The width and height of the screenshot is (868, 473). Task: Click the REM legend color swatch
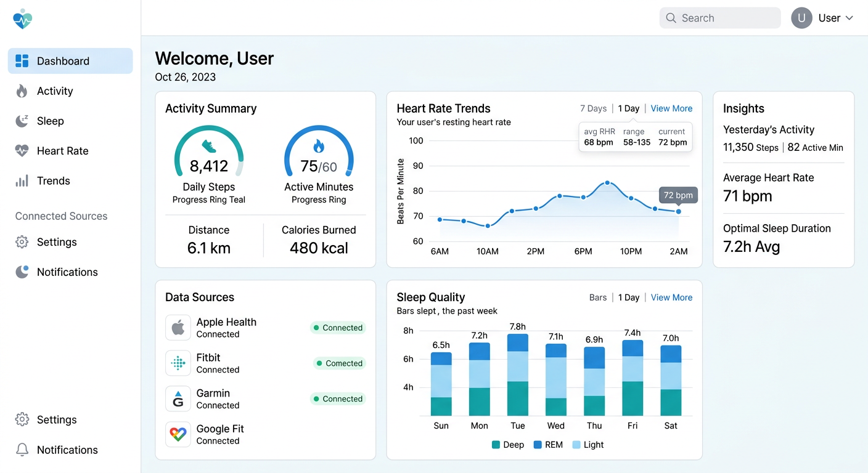[x=538, y=445]
